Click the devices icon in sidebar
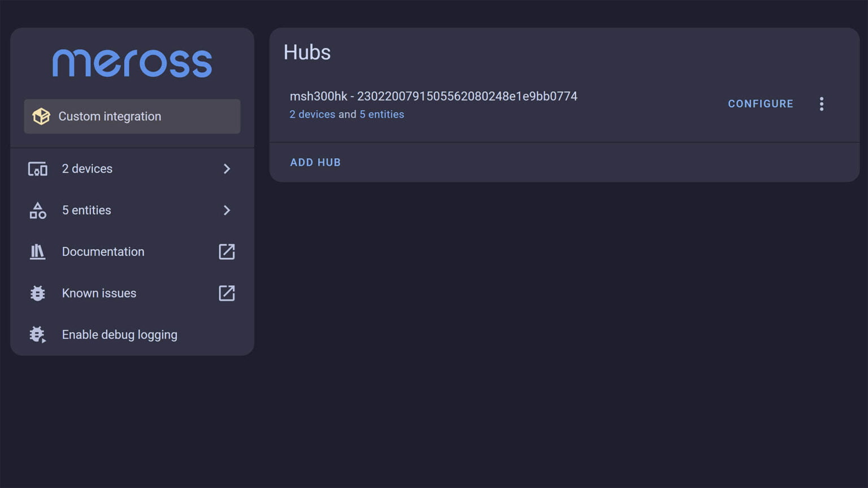This screenshot has height=488, width=868. pyautogui.click(x=38, y=169)
